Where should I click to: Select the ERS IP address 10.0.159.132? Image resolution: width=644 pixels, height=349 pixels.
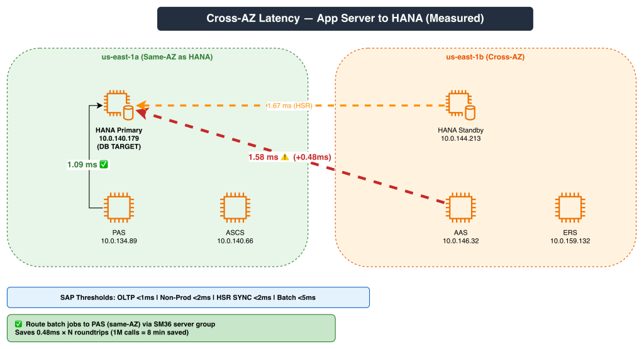[570, 241]
